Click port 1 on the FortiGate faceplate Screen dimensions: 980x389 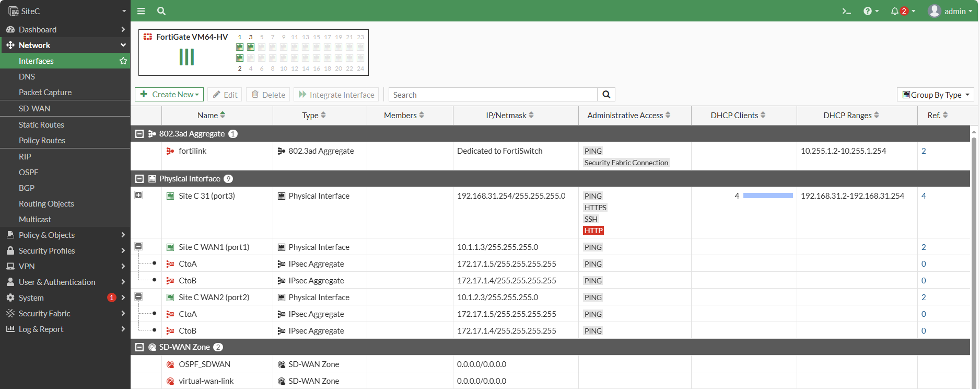point(240,47)
